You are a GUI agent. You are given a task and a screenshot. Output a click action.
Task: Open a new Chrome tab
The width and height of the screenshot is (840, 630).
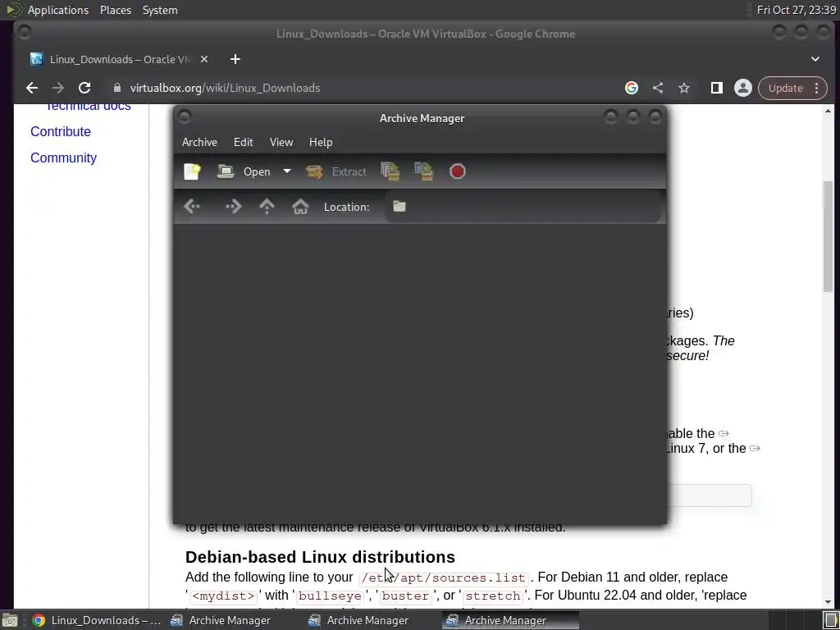[x=235, y=59]
